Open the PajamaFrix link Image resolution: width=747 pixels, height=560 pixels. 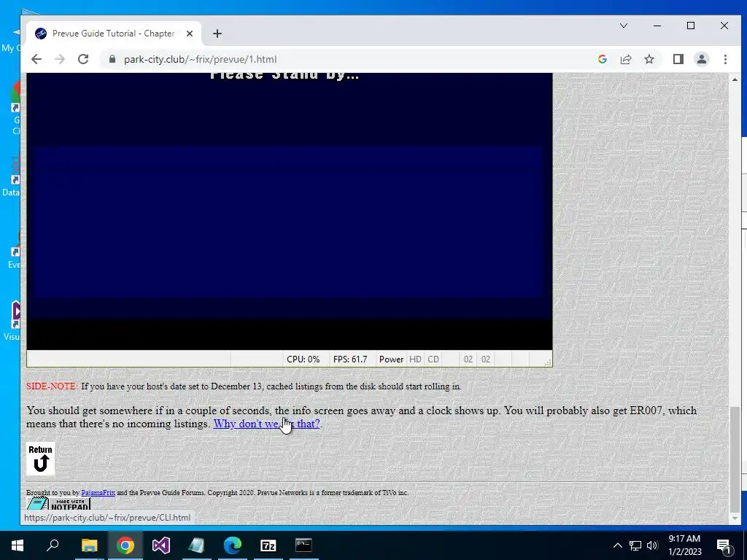pyautogui.click(x=98, y=493)
